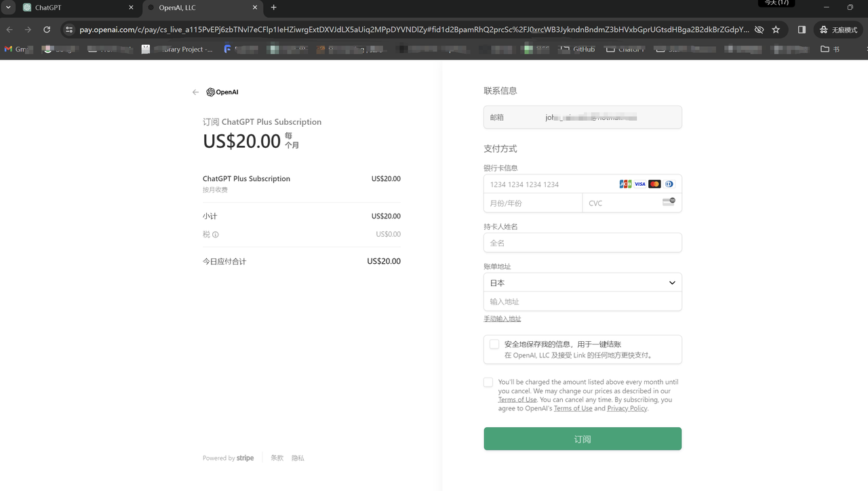The height and width of the screenshot is (491, 868).
Task: Click the browser address bar URL
Action: (414, 30)
